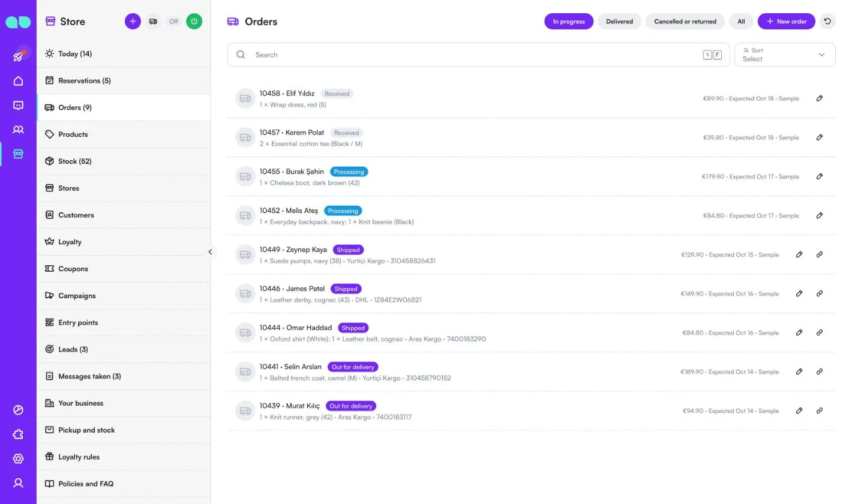Open the user profile icon in left rail
Viewport: 852px width, 504px height.
pyautogui.click(x=18, y=483)
